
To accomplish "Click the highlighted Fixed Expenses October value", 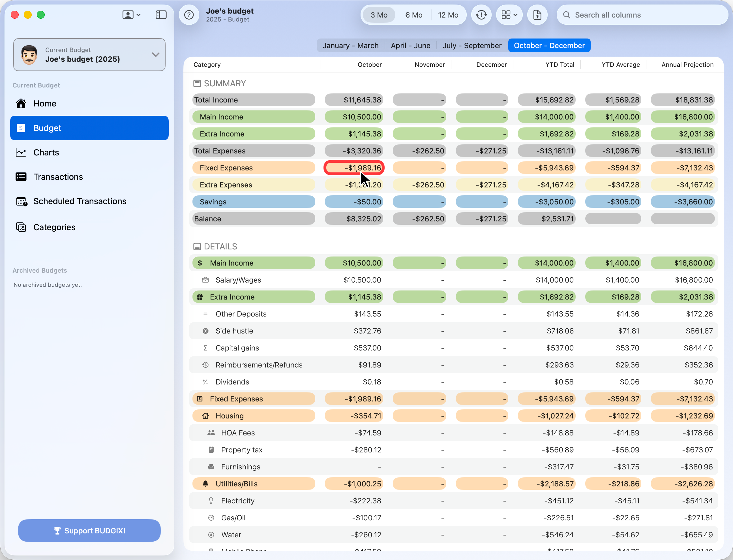I will [354, 168].
